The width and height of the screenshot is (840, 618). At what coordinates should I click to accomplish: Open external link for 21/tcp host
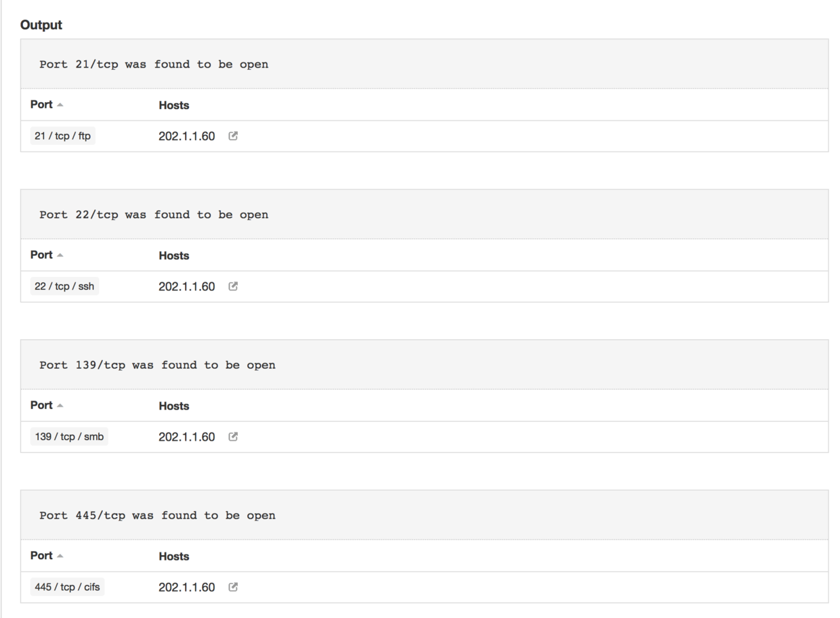point(233,136)
